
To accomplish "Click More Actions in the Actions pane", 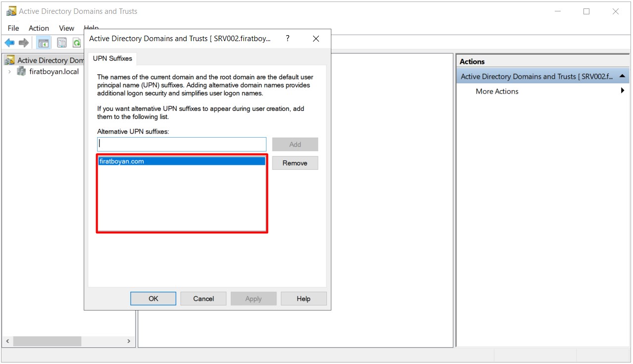I will pyautogui.click(x=497, y=91).
